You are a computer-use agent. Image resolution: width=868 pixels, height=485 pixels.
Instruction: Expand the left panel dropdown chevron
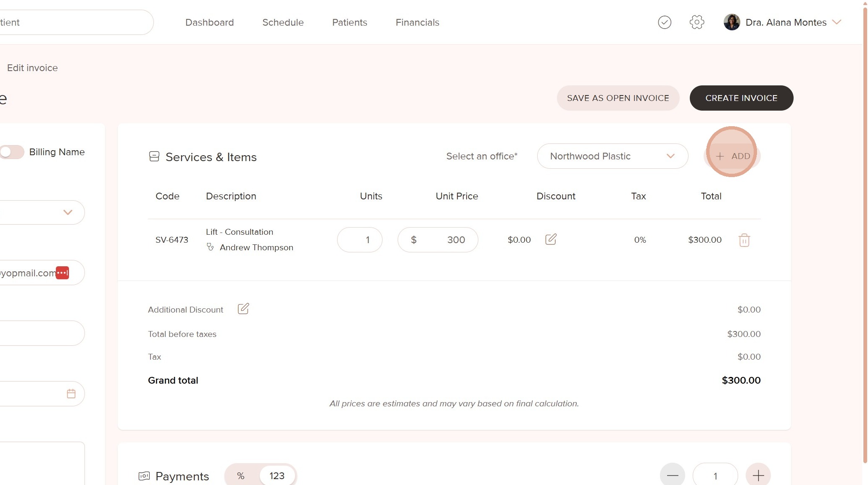tap(68, 212)
